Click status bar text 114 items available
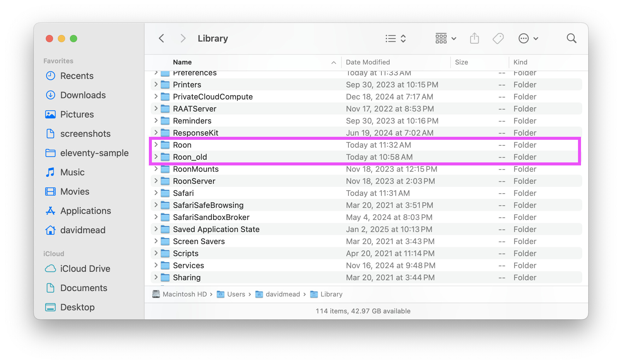This screenshot has height=364, width=622. click(x=363, y=311)
